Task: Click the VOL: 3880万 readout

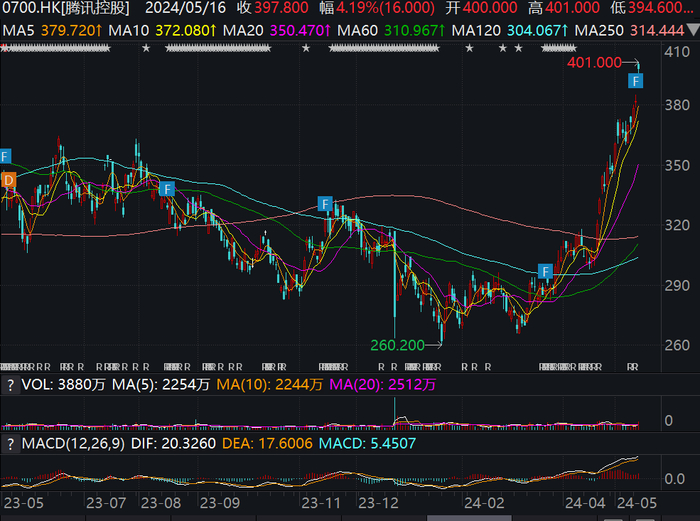Action: 63,385
